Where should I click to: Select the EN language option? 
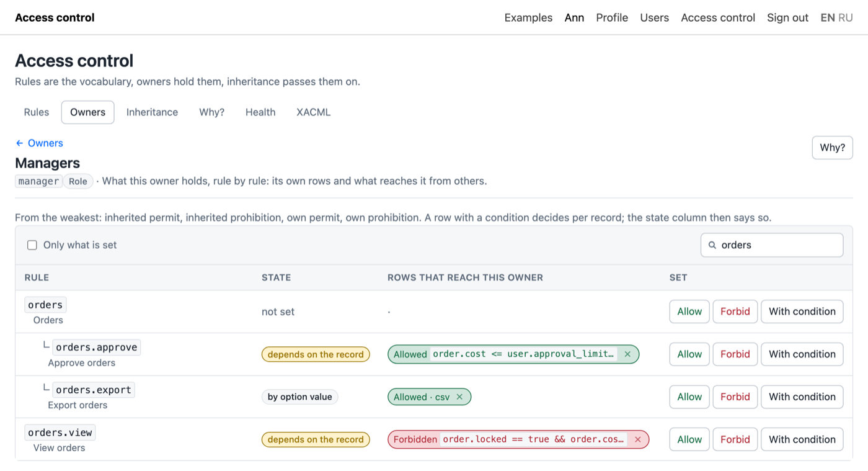[828, 18]
